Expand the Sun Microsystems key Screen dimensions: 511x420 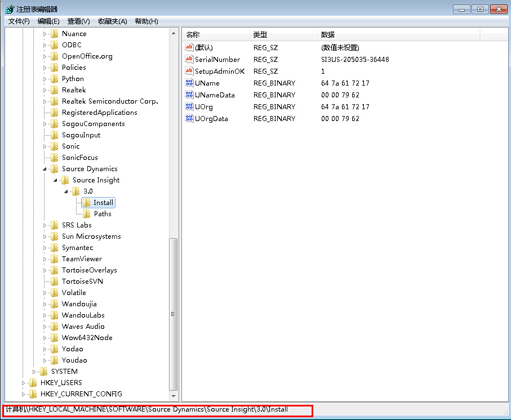pyautogui.click(x=45, y=236)
